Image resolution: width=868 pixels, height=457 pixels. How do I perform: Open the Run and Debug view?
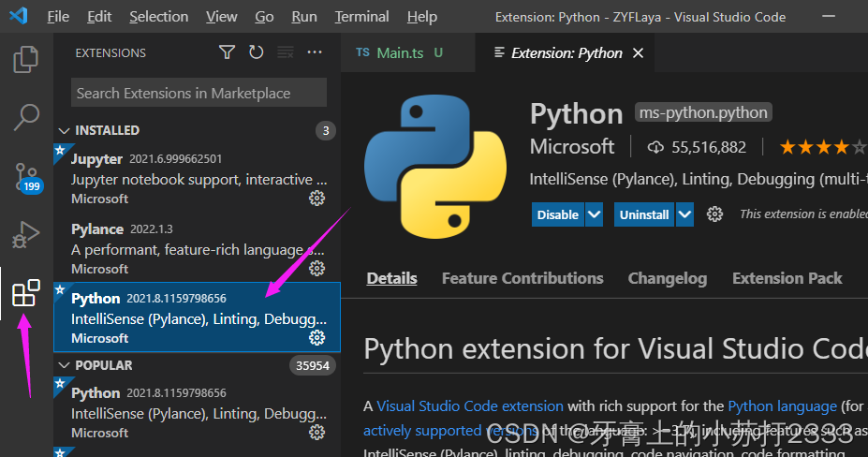(x=25, y=235)
